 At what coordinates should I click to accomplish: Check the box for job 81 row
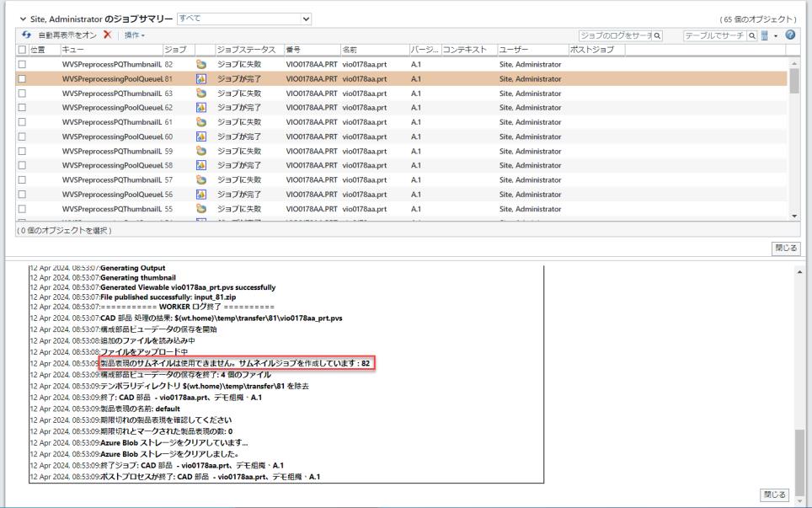click(22, 78)
